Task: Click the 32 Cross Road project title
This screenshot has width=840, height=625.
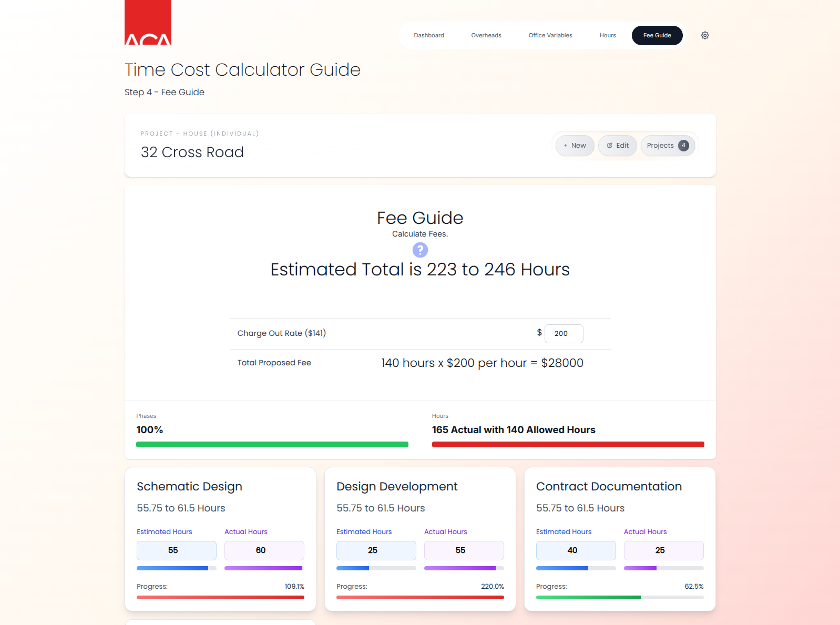Action: tap(192, 152)
